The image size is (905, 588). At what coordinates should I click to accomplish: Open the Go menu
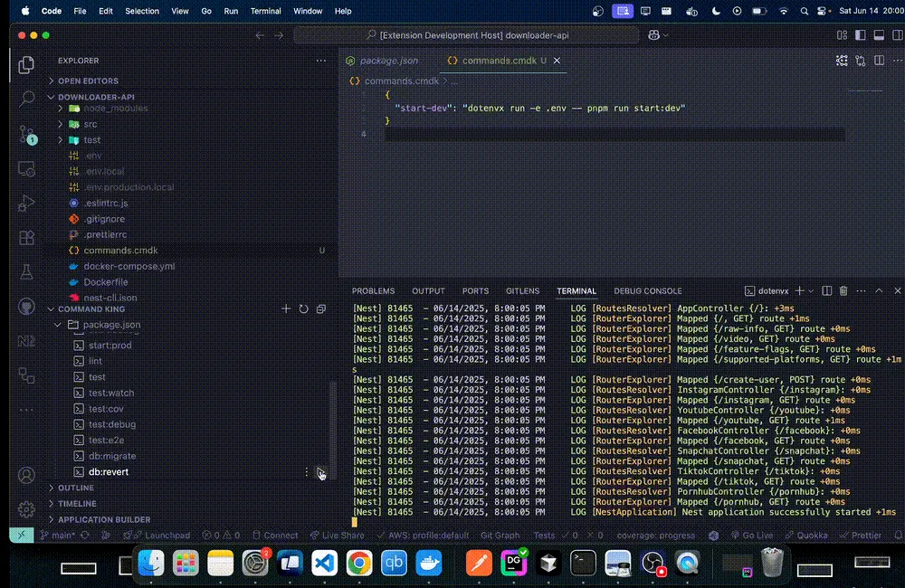coord(206,11)
